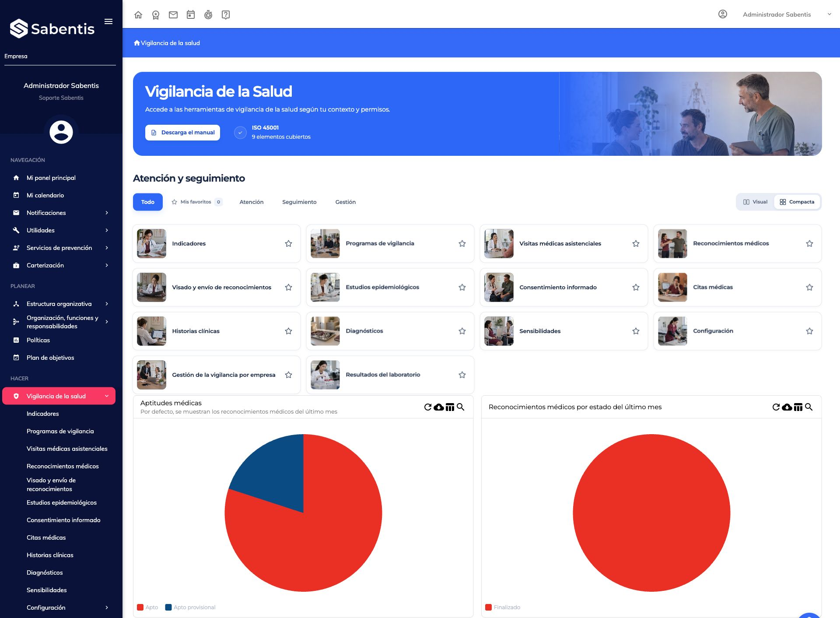This screenshot has width=840, height=618.
Task: Switch to Mis favoritos tab
Action: point(197,202)
